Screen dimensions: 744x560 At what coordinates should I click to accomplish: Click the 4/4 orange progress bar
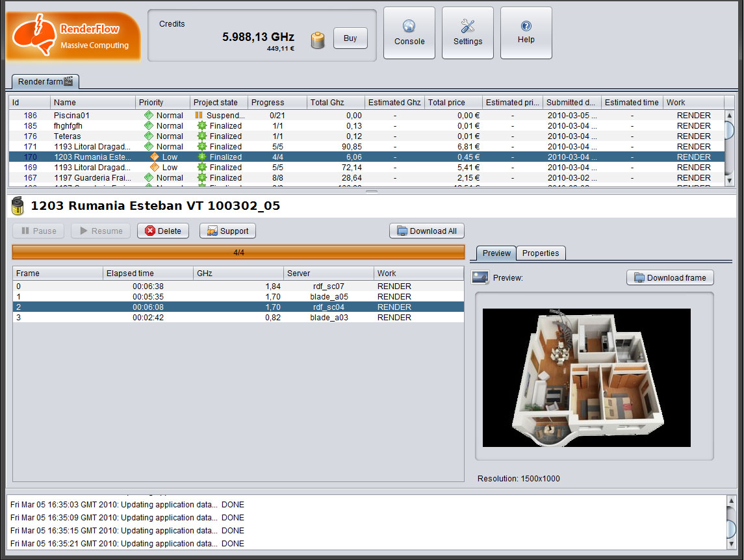pyautogui.click(x=238, y=253)
